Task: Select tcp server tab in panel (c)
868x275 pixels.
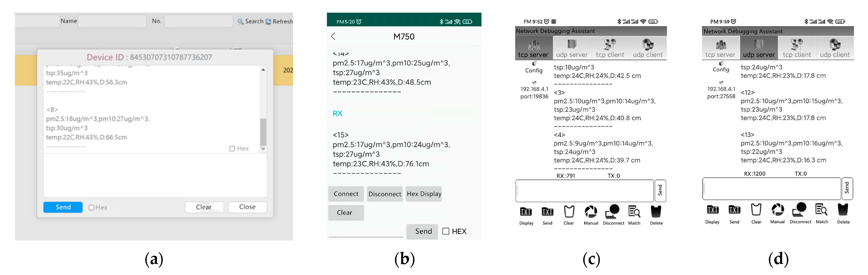Action: pyautogui.click(x=534, y=48)
